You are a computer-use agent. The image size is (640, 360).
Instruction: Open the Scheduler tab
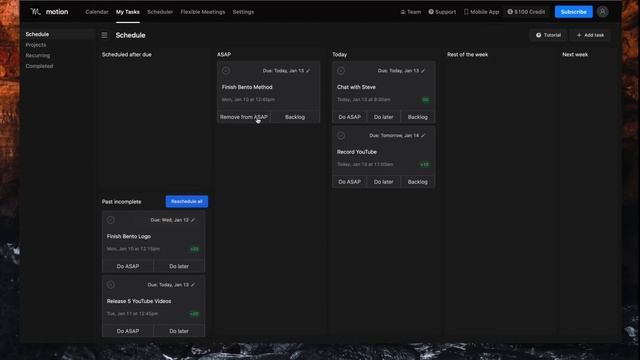coord(160,12)
